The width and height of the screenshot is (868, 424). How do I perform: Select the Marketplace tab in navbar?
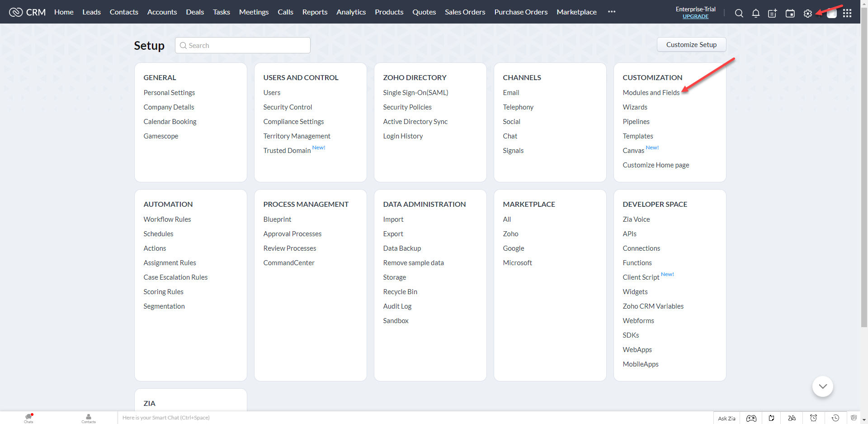click(576, 12)
